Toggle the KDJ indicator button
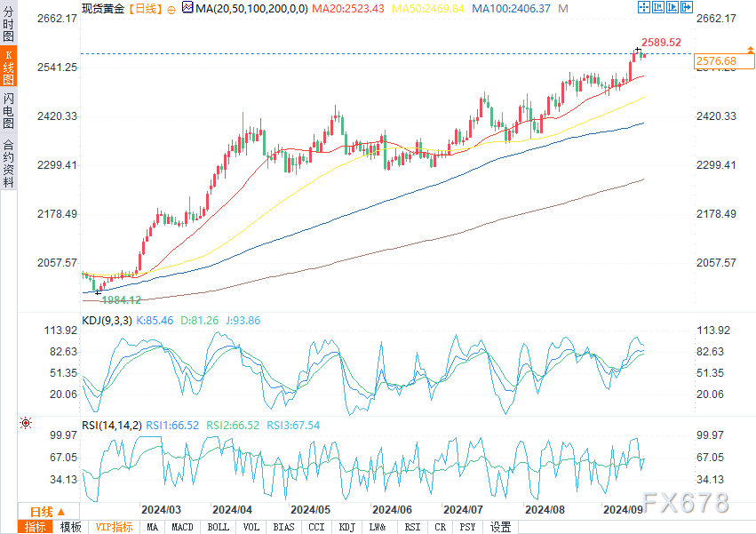This screenshot has width=756, height=534. (x=346, y=527)
